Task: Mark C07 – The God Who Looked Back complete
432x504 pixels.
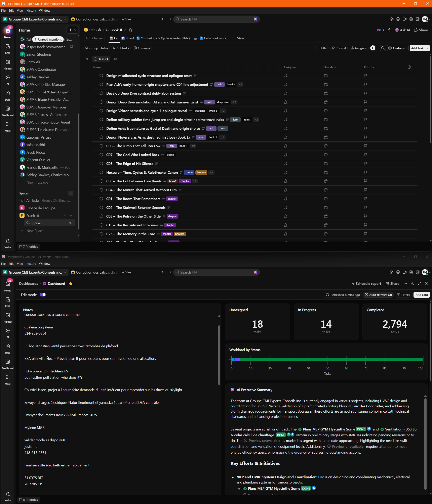Action: coord(101,155)
